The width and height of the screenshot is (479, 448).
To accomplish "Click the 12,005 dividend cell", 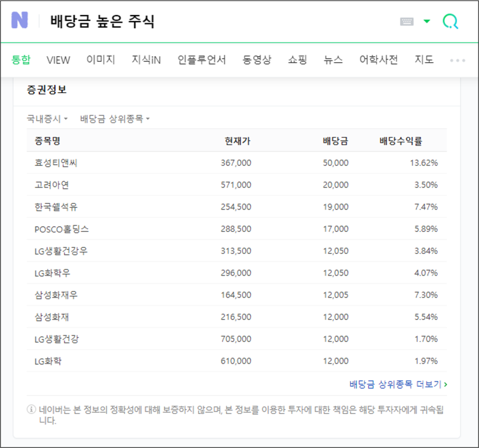I will [x=335, y=295].
